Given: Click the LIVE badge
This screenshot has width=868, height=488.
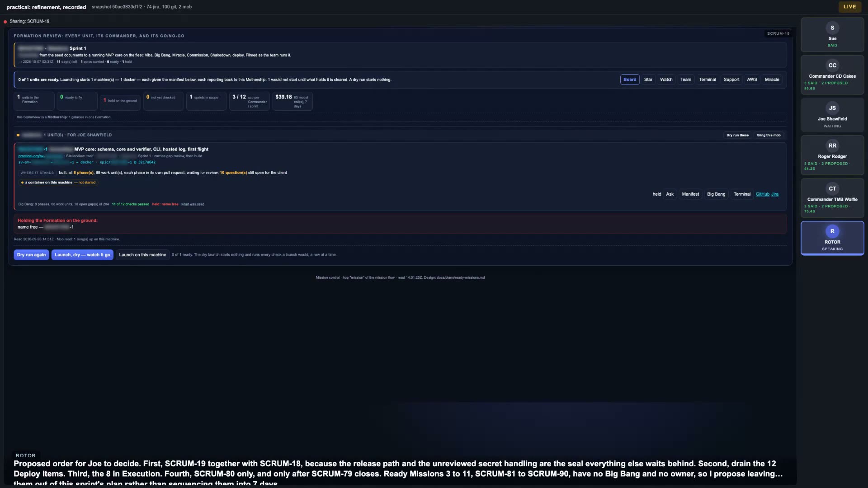Looking at the screenshot, I should pos(849,7).
